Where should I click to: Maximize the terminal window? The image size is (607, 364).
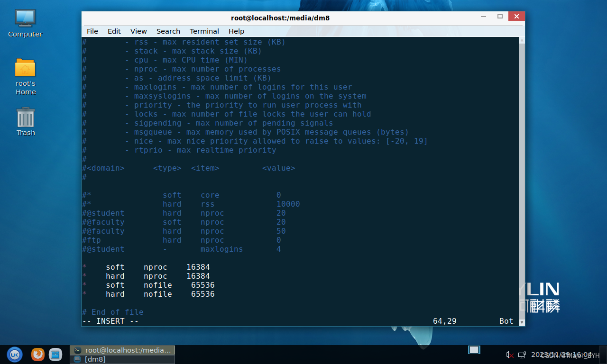[x=500, y=17]
